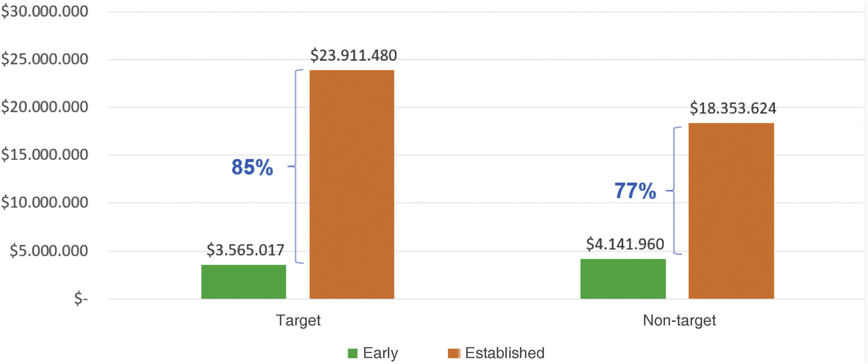Viewport: 868px width, 364px height.
Task: Click the $3.565.017 data label
Action: [x=245, y=250]
